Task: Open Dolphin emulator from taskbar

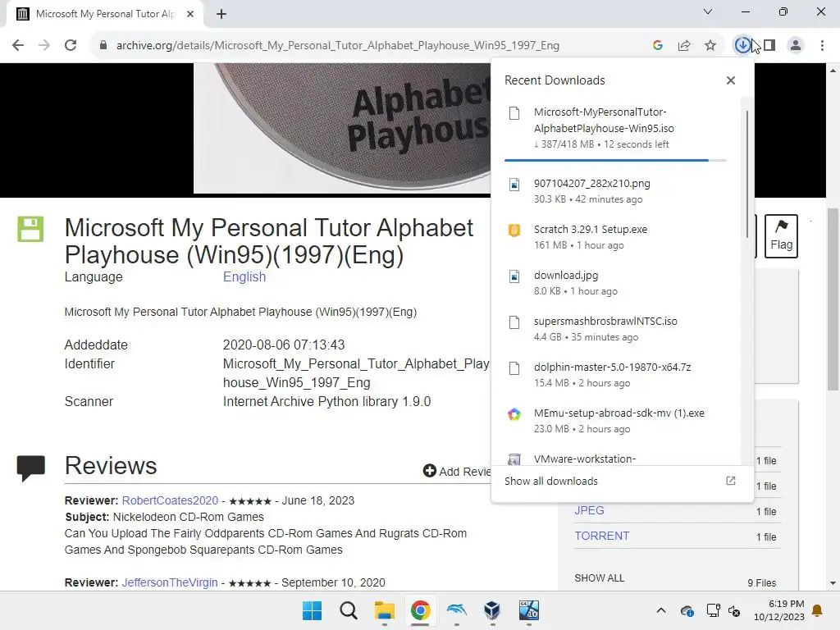Action: pyautogui.click(x=456, y=610)
